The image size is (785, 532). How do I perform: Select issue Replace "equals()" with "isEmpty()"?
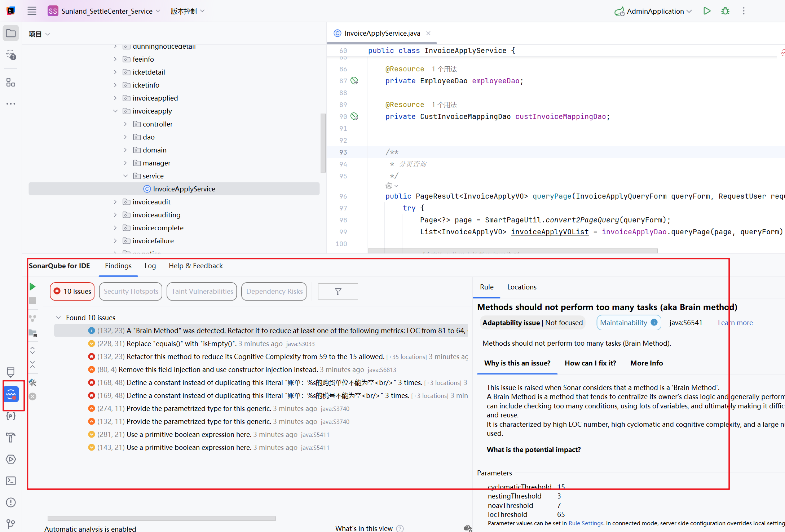click(x=260, y=343)
